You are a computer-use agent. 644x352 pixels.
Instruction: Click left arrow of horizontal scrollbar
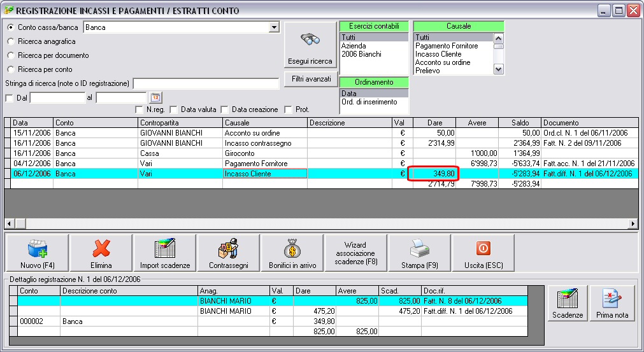point(10,223)
